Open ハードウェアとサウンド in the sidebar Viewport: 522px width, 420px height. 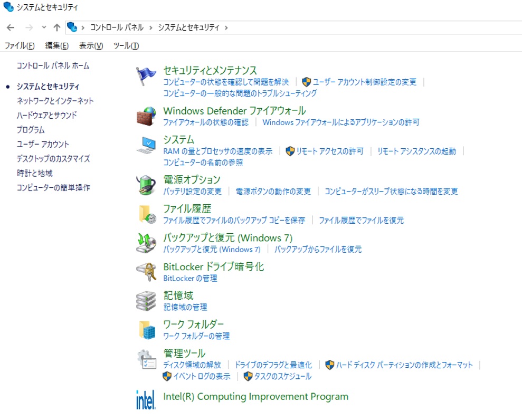[x=47, y=115]
